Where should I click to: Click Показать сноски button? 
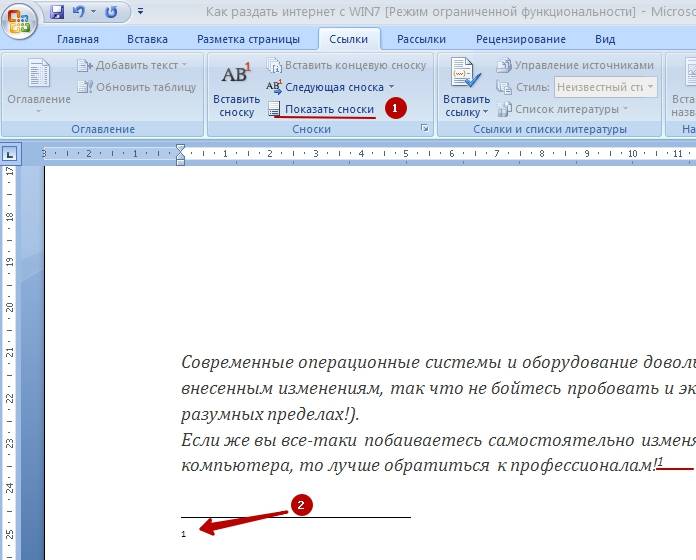(x=321, y=109)
